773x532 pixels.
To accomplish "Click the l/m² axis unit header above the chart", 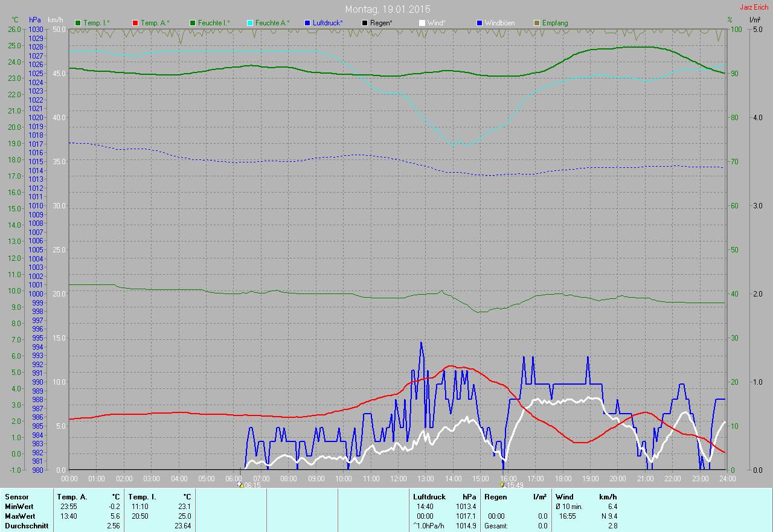I will [x=755, y=20].
